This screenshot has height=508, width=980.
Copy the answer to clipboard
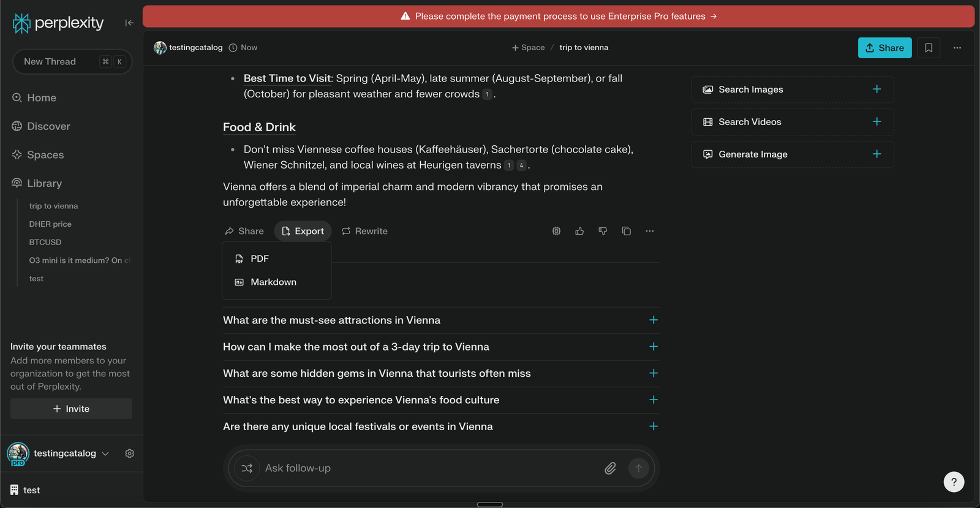click(626, 231)
